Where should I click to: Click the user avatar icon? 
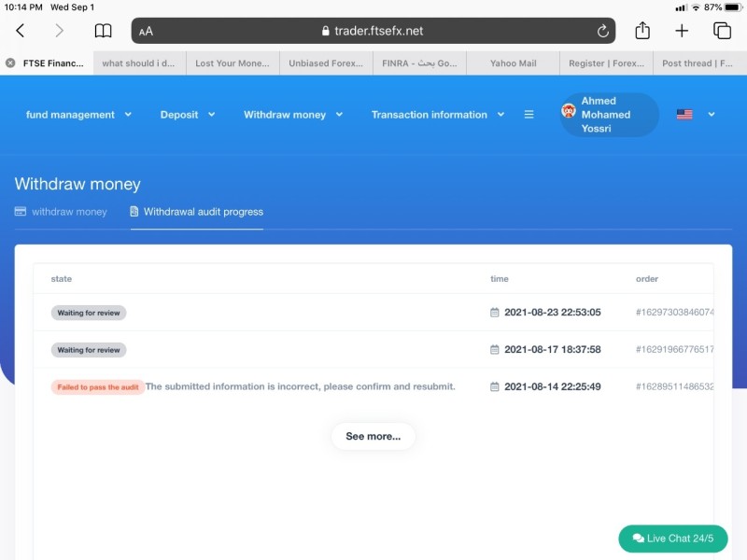(569, 111)
